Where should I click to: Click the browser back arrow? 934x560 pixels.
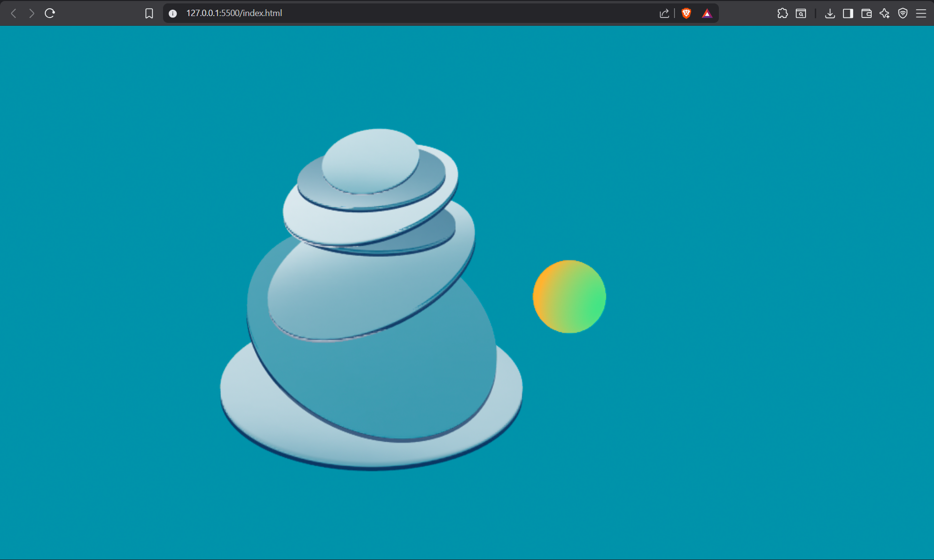pos(14,13)
